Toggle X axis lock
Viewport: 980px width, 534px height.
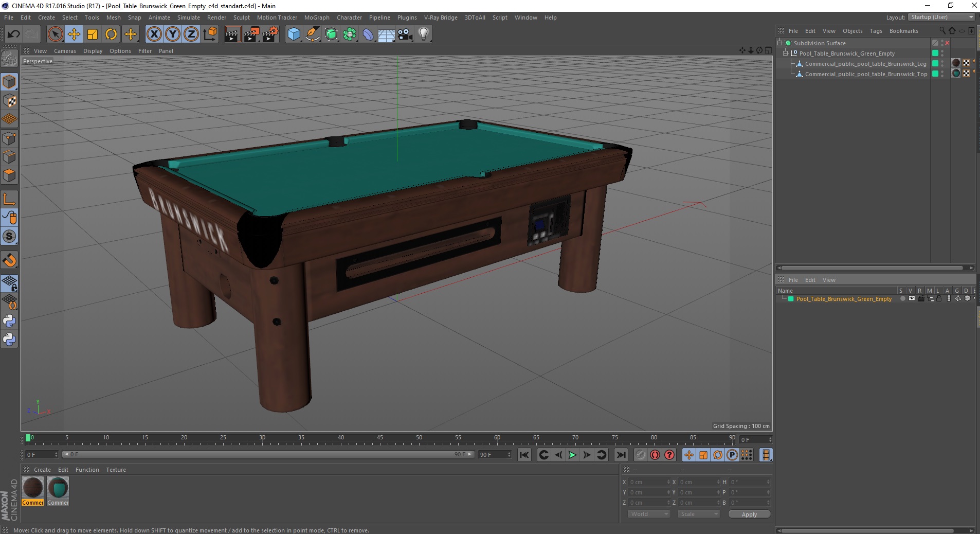[x=154, y=34]
